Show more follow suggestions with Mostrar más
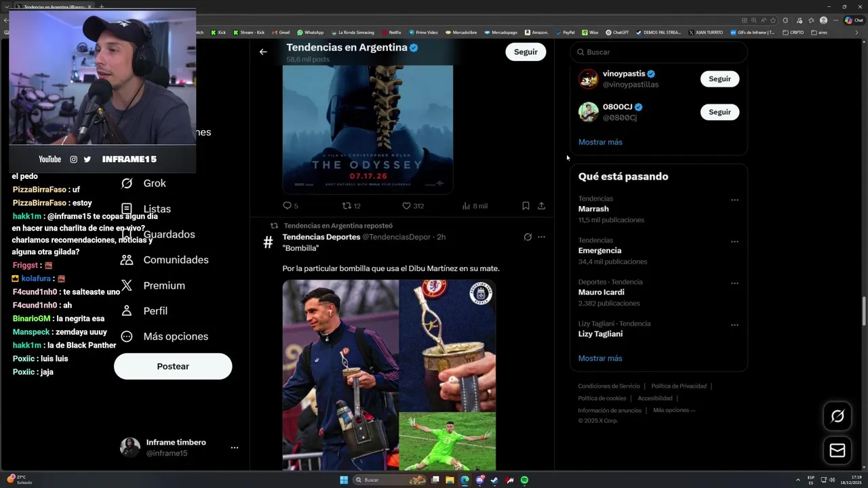 (600, 142)
